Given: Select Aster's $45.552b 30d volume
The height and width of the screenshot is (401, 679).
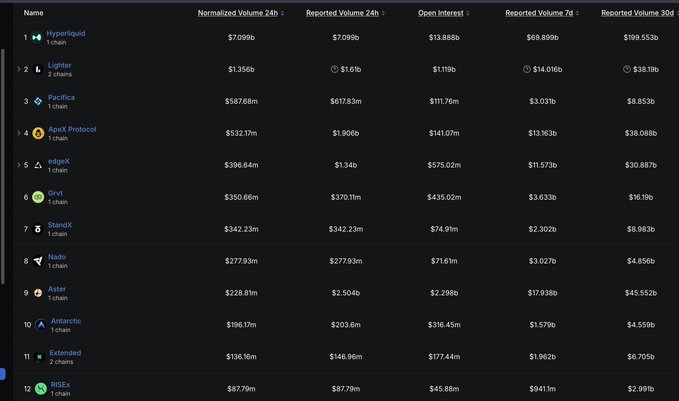Looking at the screenshot, I should [x=640, y=293].
